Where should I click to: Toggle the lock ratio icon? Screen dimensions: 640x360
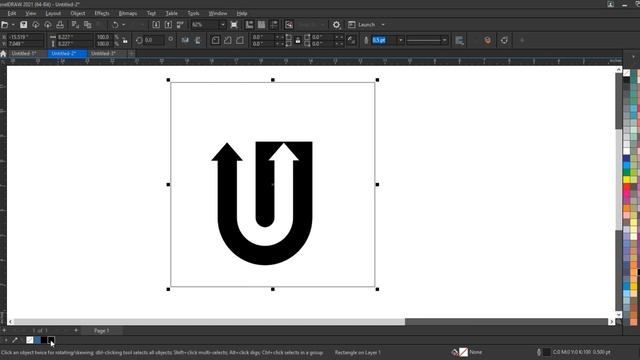(x=125, y=40)
